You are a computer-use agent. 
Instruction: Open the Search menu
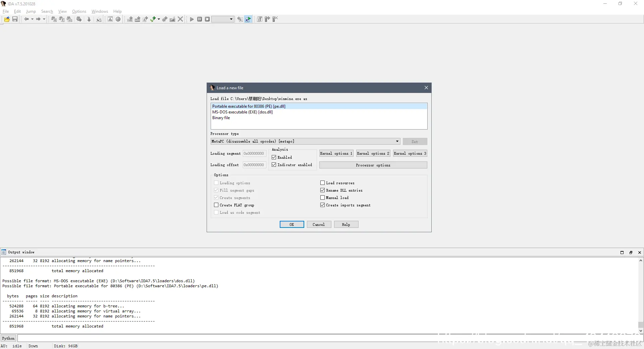pyautogui.click(x=47, y=11)
